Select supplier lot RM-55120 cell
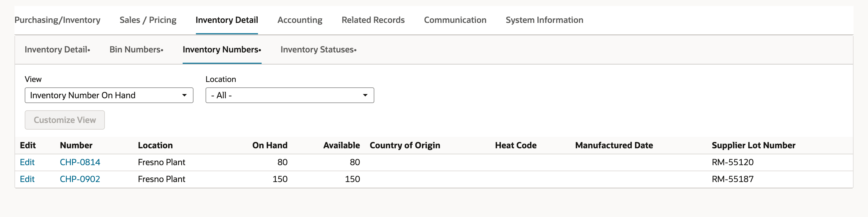Viewport: 868px width, 217px height. tap(733, 162)
